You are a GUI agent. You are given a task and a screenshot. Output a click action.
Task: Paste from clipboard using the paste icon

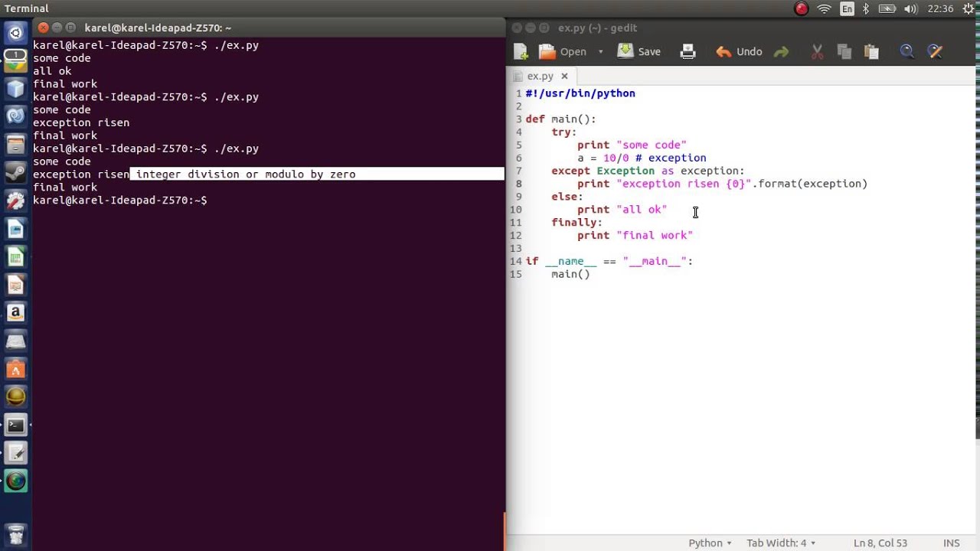point(871,51)
